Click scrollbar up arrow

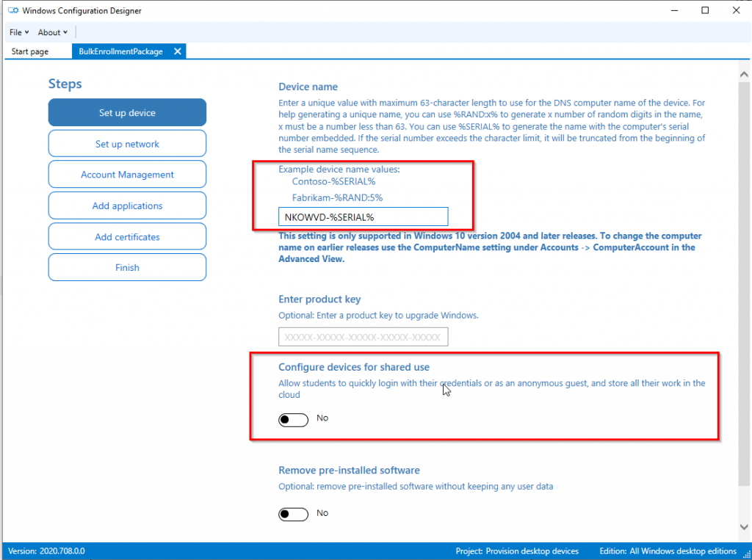pyautogui.click(x=744, y=74)
